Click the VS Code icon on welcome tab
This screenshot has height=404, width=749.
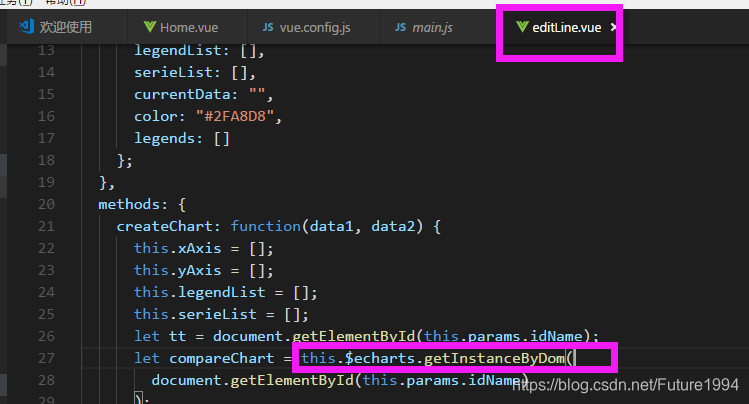(x=26, y=26)
